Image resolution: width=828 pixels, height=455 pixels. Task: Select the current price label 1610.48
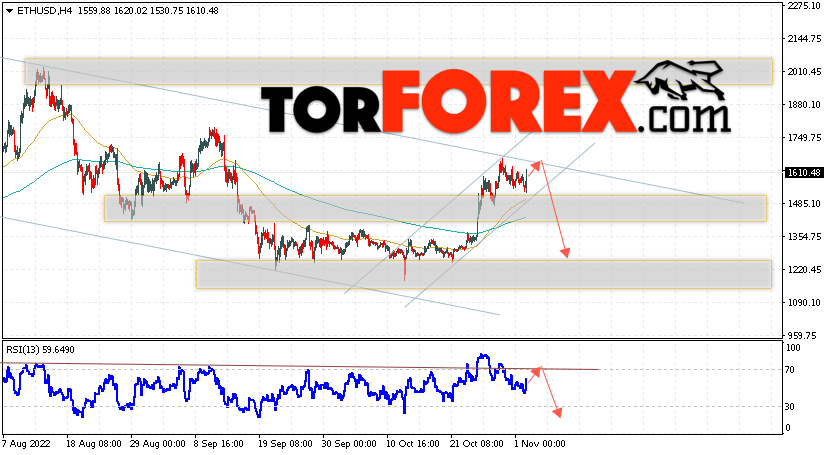pyautogui.click(x=804, y=173)
